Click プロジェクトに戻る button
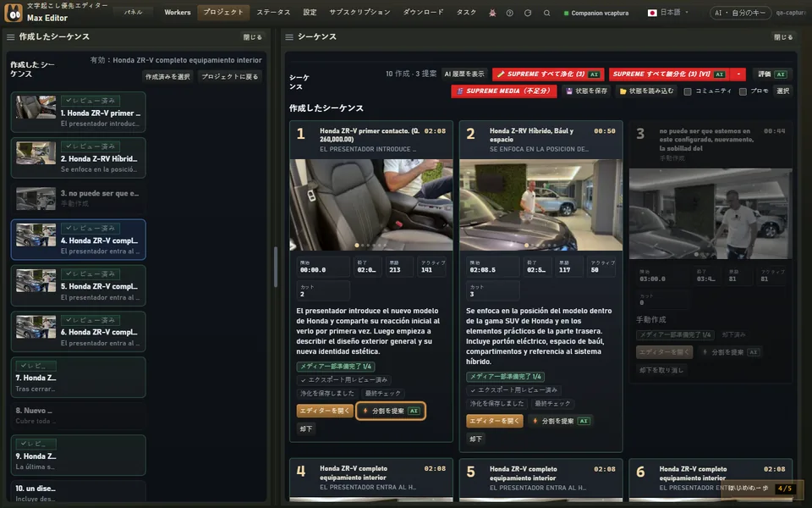The width and height of the screenshot is (812, 508). coord(229,77)
